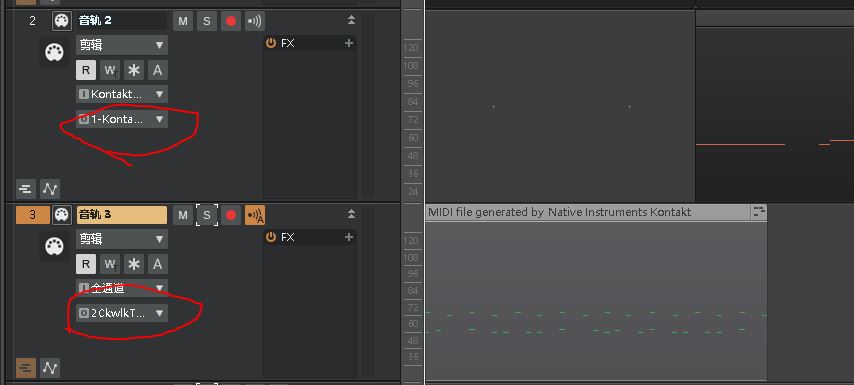The height and width of the screenshot is (385, 854).
Task: Click the large MIDI instrument icon in track 3
Action: (x=54, y=246)
